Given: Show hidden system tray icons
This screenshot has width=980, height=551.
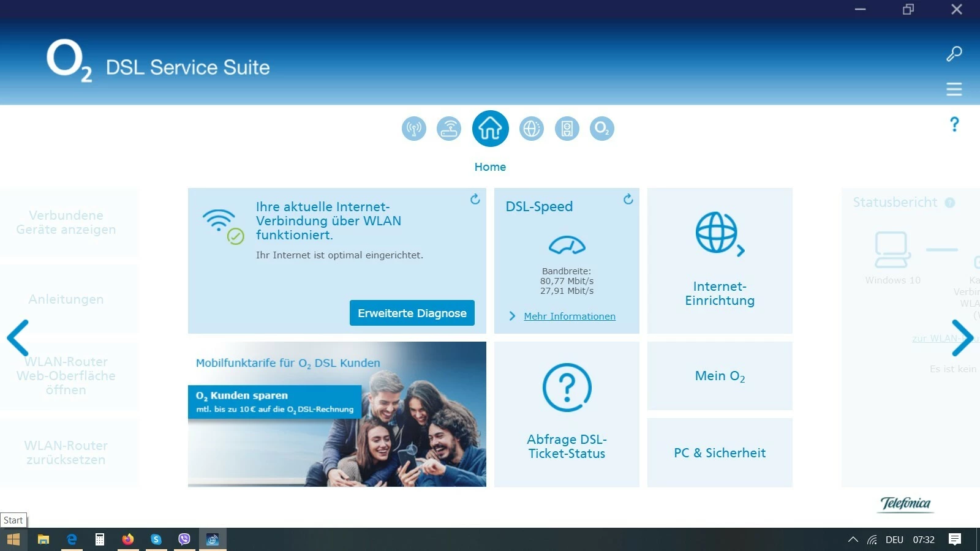Looking at the screenshot, I should [853, 539].
